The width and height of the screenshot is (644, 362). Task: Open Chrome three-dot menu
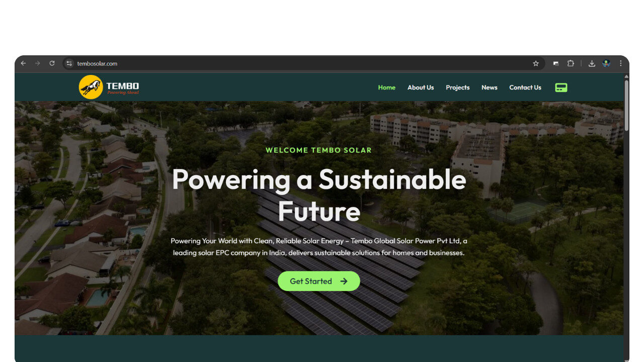point(621,63)
